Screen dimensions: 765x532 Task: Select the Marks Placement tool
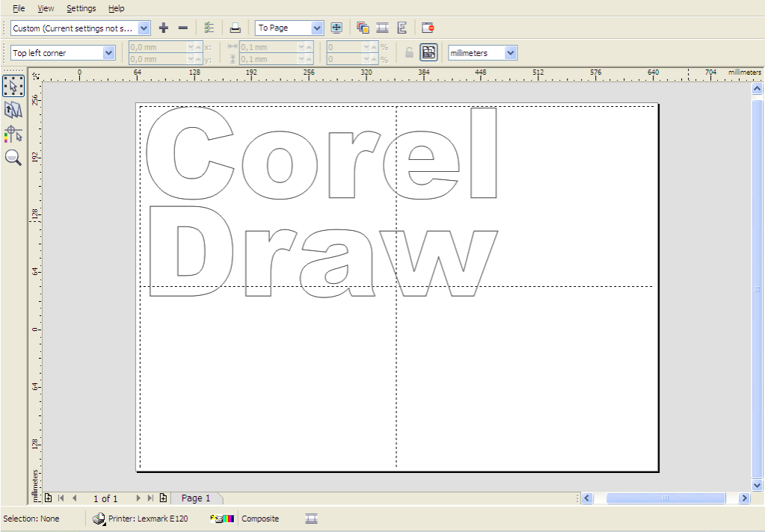pyautogui.click(x=13, y=134)
